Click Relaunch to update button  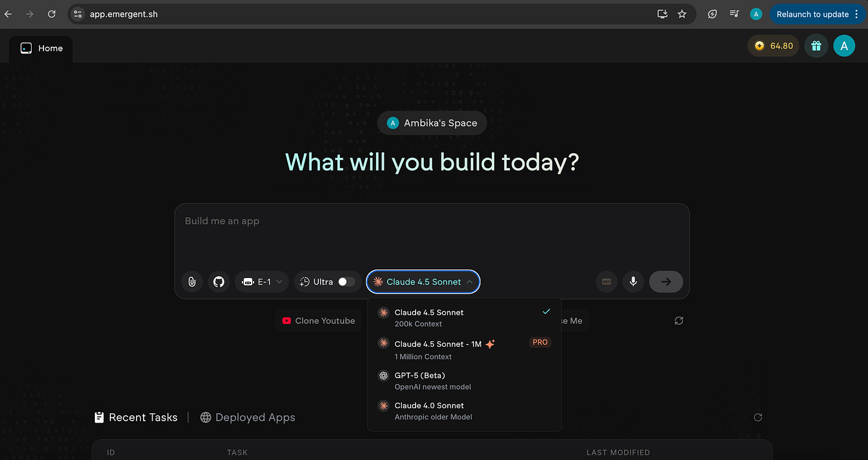click(x=813, y=14)
